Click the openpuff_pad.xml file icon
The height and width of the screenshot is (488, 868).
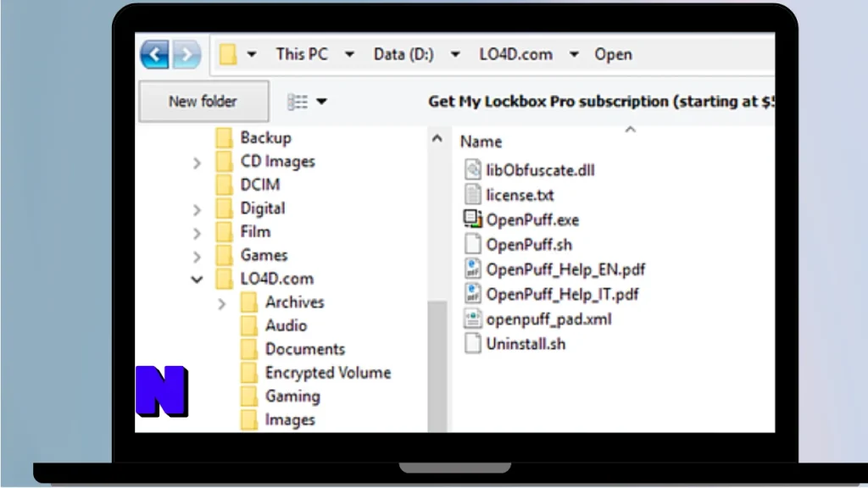[472, 319]
